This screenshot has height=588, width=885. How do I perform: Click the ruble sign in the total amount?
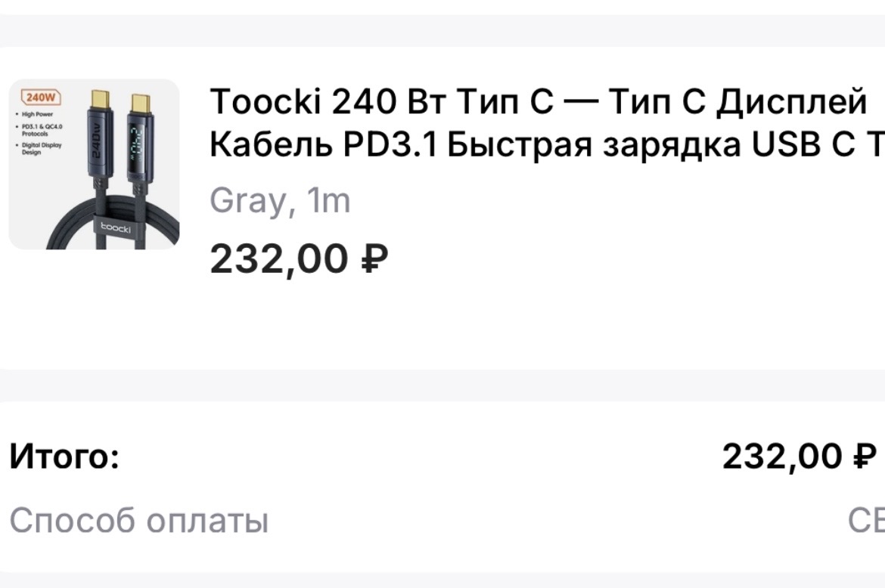tap(865, 456)
